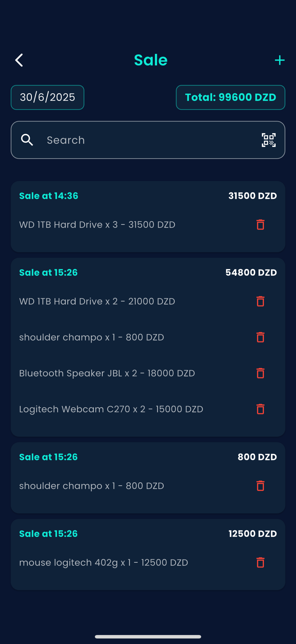Delete mouse logitech 402g item

point(260,562)
